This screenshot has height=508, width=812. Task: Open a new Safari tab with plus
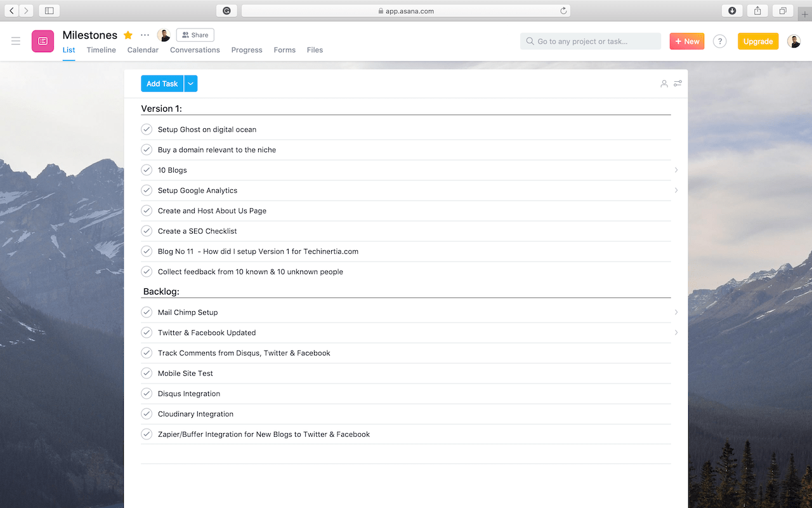(x=805, y=14)
